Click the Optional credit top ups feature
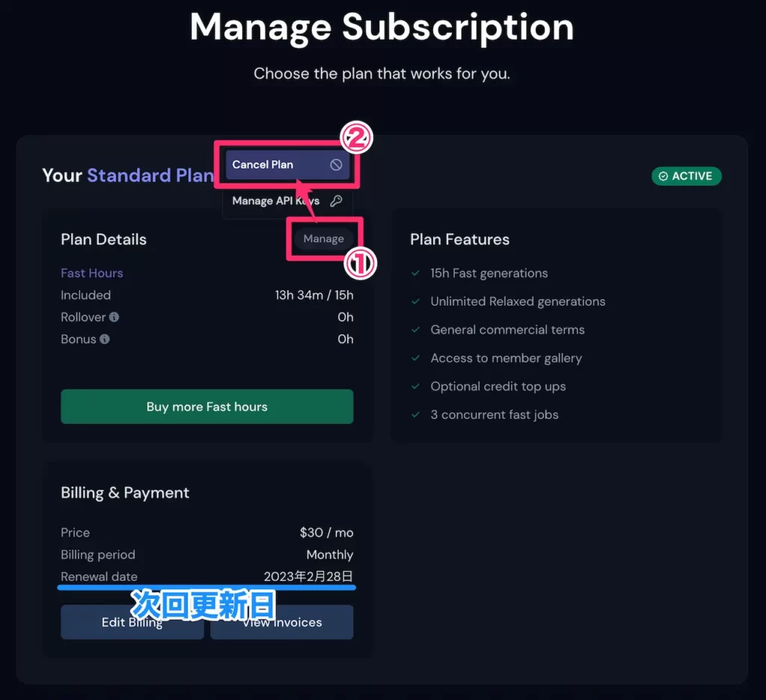This screenshot has width=766, height=700. click(497, 387)
